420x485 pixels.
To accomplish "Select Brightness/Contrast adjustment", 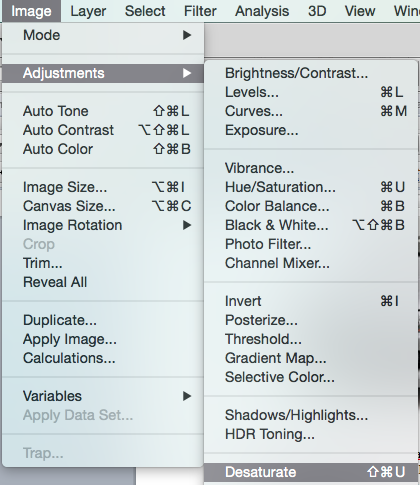I will (311, 73).
